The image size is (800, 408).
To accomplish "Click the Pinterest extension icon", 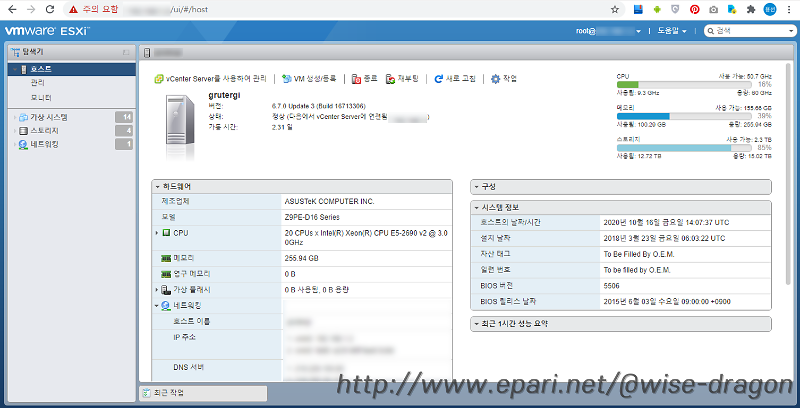I will coord(694,9).
